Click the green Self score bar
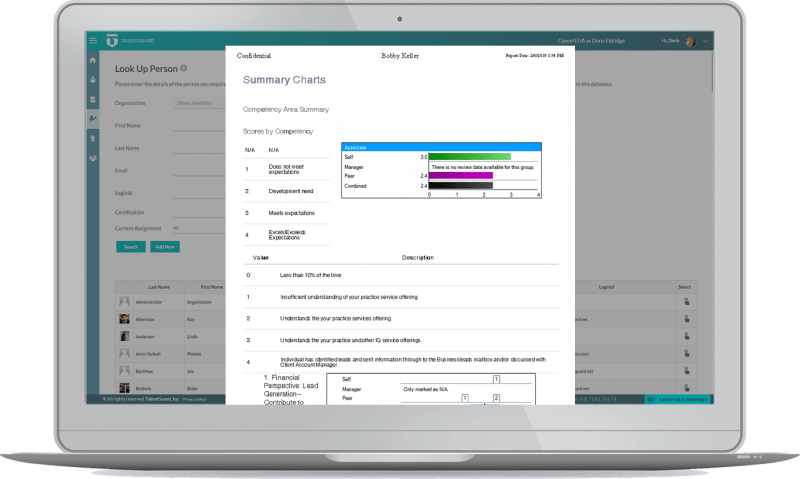 coord(470,157)
